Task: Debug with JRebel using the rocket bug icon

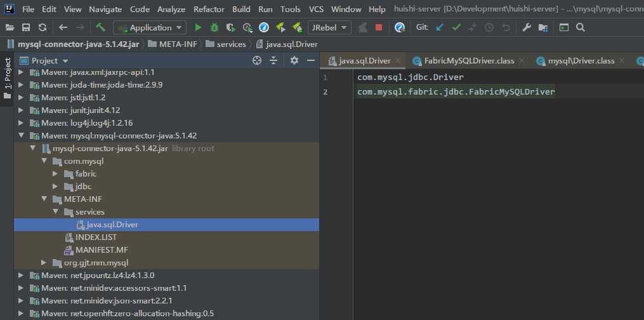Action: pos(297,27)
